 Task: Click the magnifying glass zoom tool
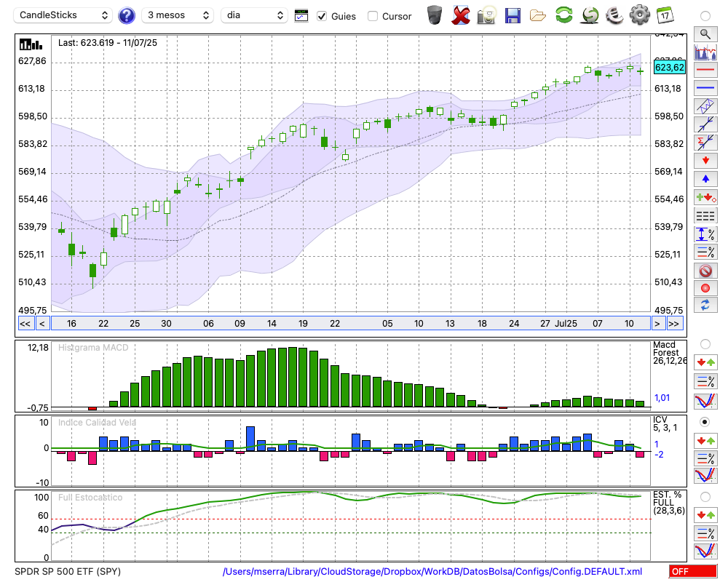click(x=705, y=34)
